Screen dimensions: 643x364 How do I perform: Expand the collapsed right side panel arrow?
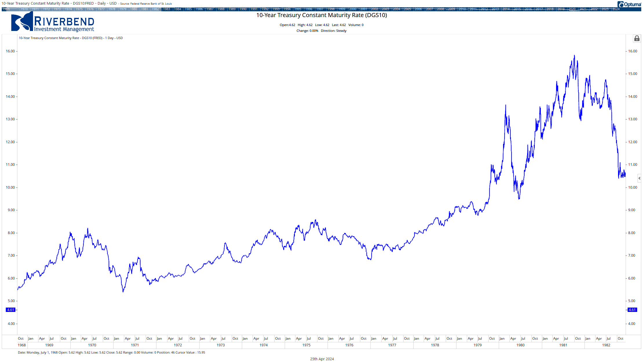(x=639, y=178)
